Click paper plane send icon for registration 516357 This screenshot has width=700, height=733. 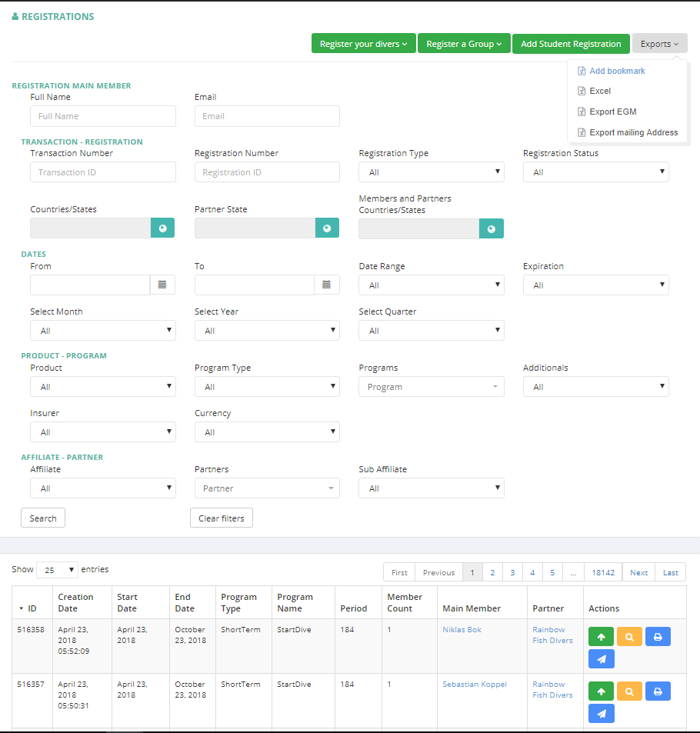[x=601, y=714]
